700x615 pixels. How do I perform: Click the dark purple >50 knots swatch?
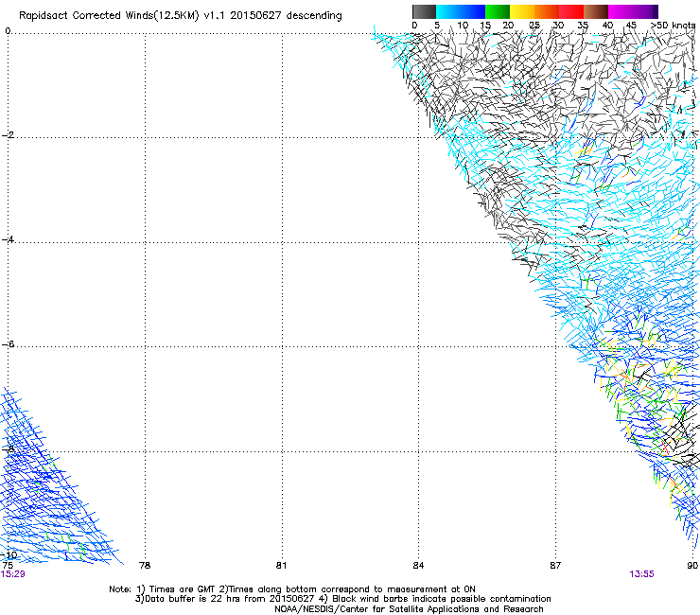tap(656, 11)
